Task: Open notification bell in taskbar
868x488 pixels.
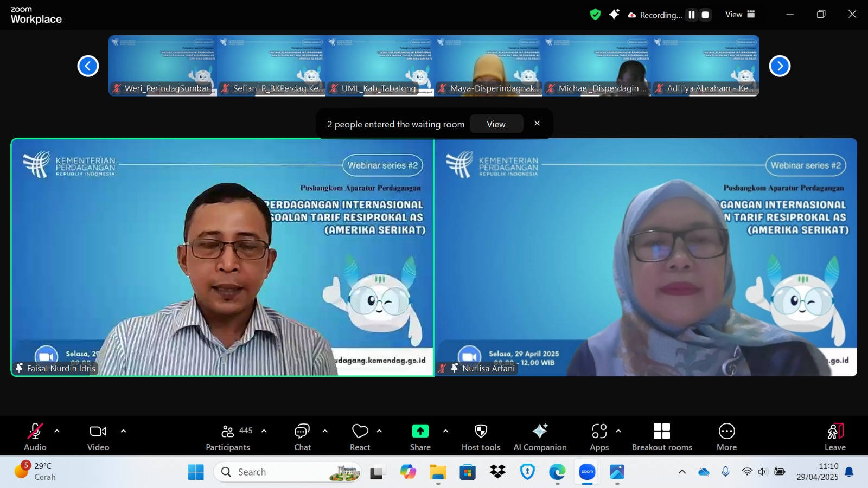Action: coord(850,472)
